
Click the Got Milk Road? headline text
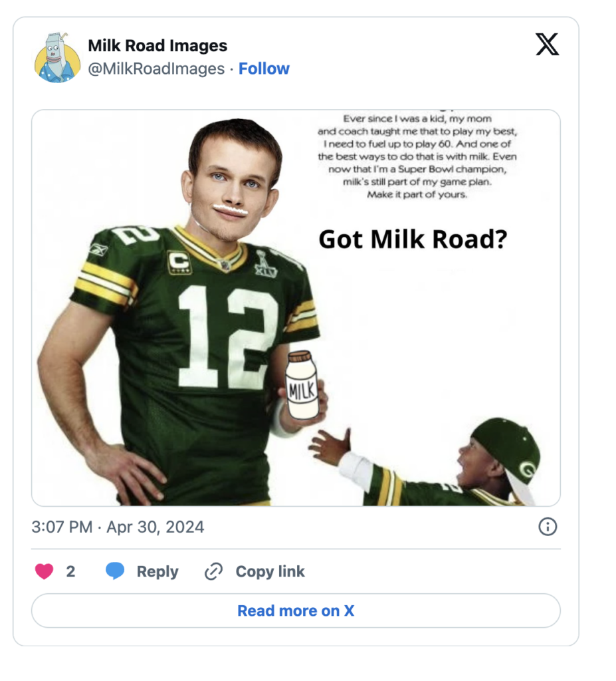click(412, 239)
